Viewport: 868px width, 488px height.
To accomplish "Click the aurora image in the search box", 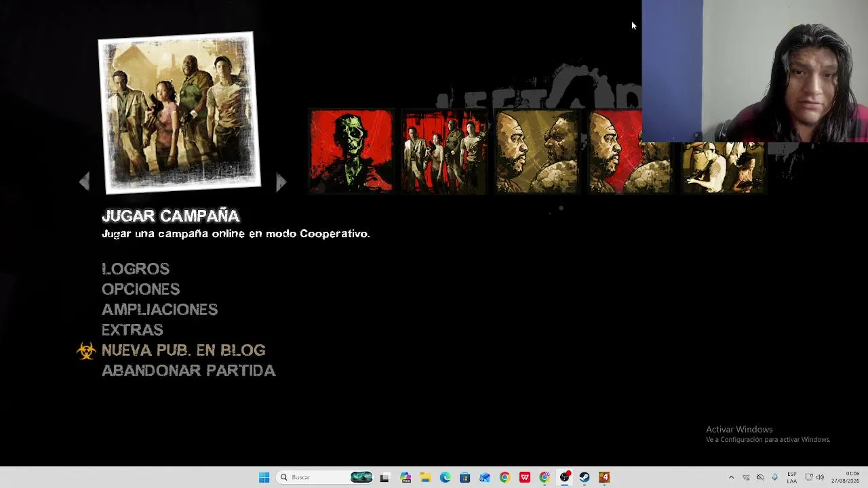I will 361,477.
